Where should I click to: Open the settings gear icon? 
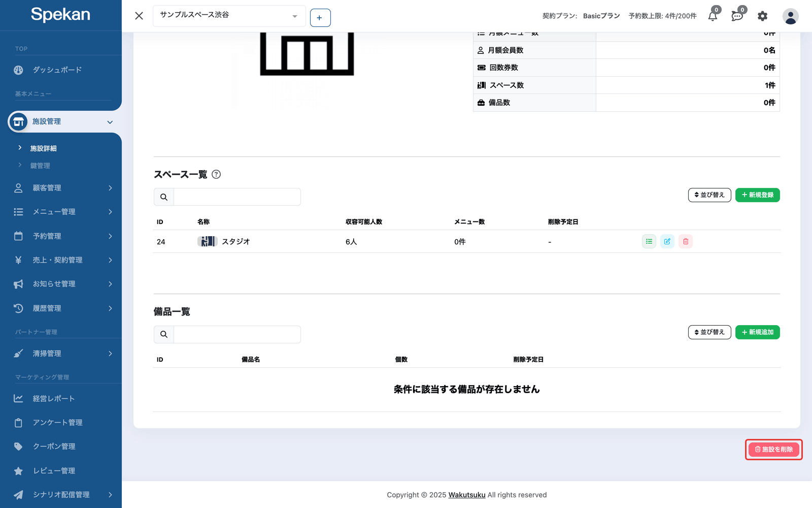tap(762, 16)
